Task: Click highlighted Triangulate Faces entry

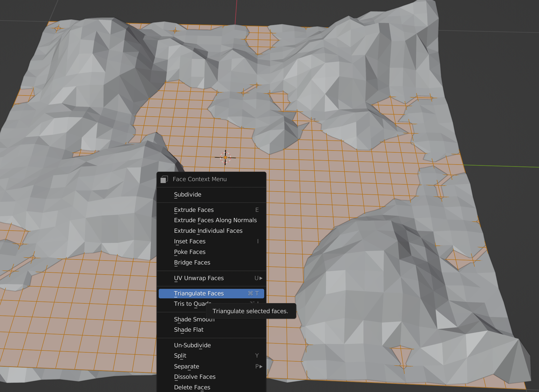Action: click(199, 294)
